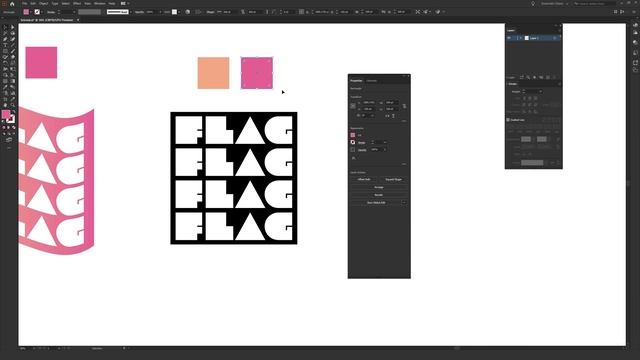
Task: Click the Start Global Edit button
Action: tap(376, 202)
